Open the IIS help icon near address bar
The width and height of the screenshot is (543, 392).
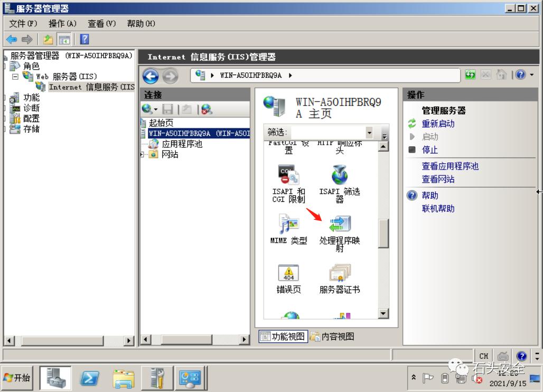(x=520, y=74)
